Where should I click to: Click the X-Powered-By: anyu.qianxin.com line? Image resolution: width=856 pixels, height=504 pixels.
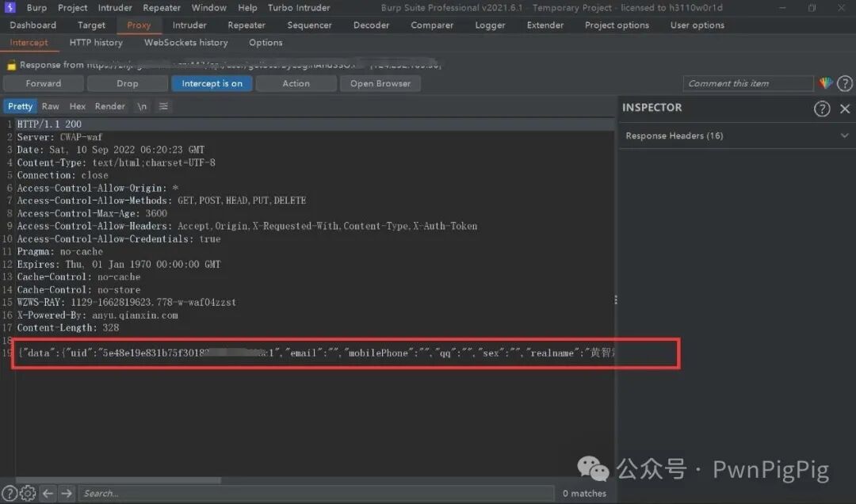97,315
